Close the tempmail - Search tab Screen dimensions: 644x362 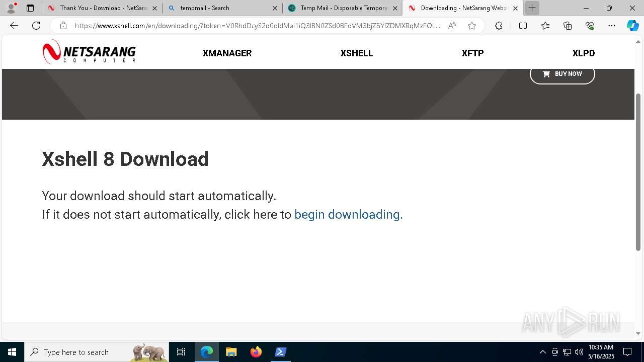tap(275, 8)
